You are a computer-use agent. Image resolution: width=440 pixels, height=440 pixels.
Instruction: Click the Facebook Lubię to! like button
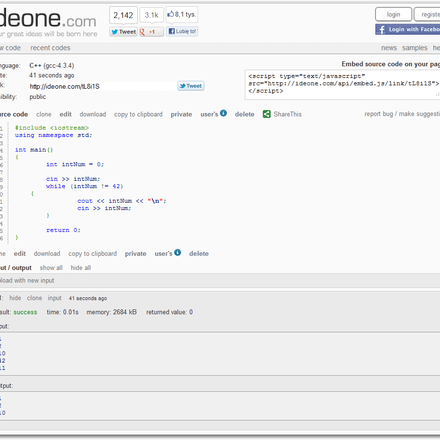click(x=182, y=31)
